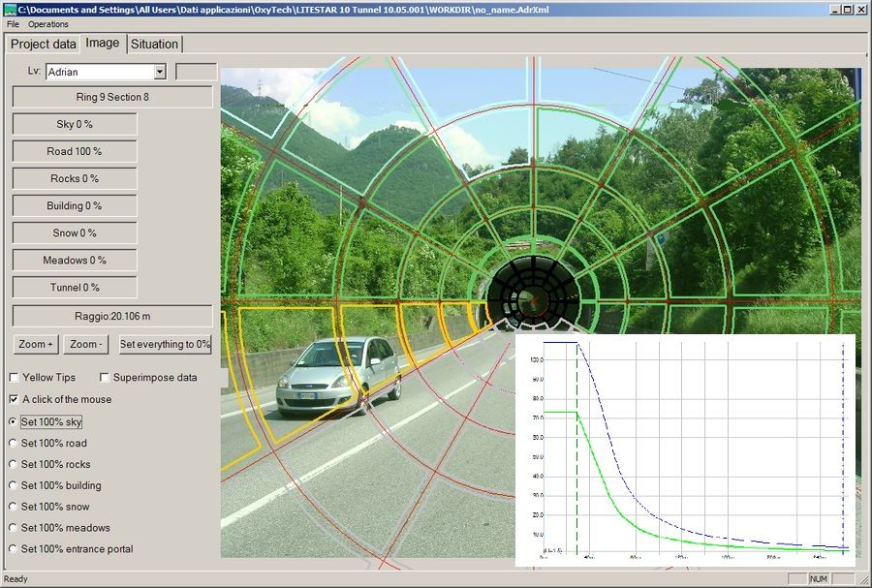Click the Road 100 % button
This screenshot has height=588, width=872.
[75, 152]
